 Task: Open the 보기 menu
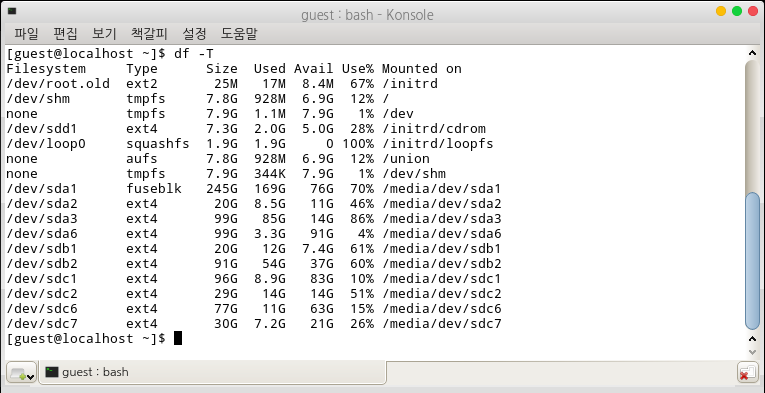(104, 34)
